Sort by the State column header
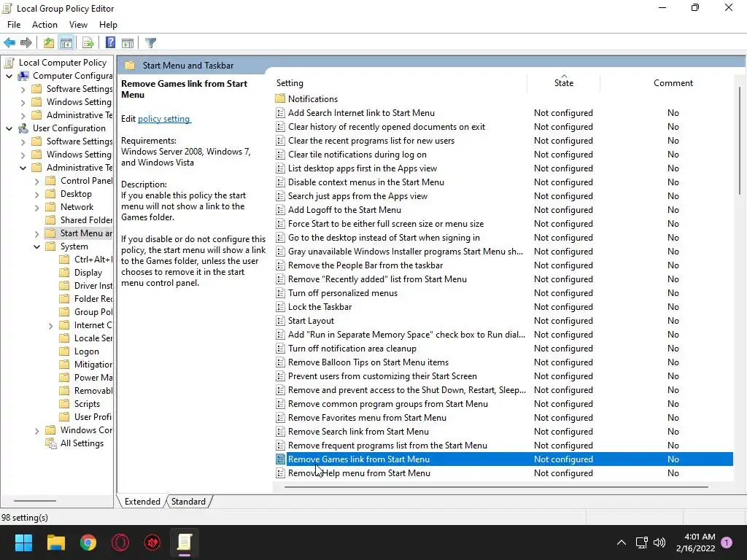The image size is (747, 560). pyautogui.click(x=564, y=83)
